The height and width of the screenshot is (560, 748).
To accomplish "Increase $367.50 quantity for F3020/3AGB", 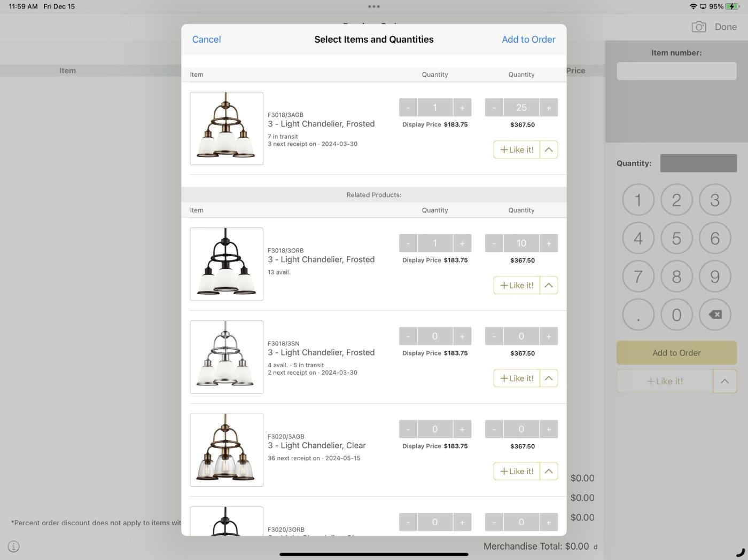I will 549,429.
